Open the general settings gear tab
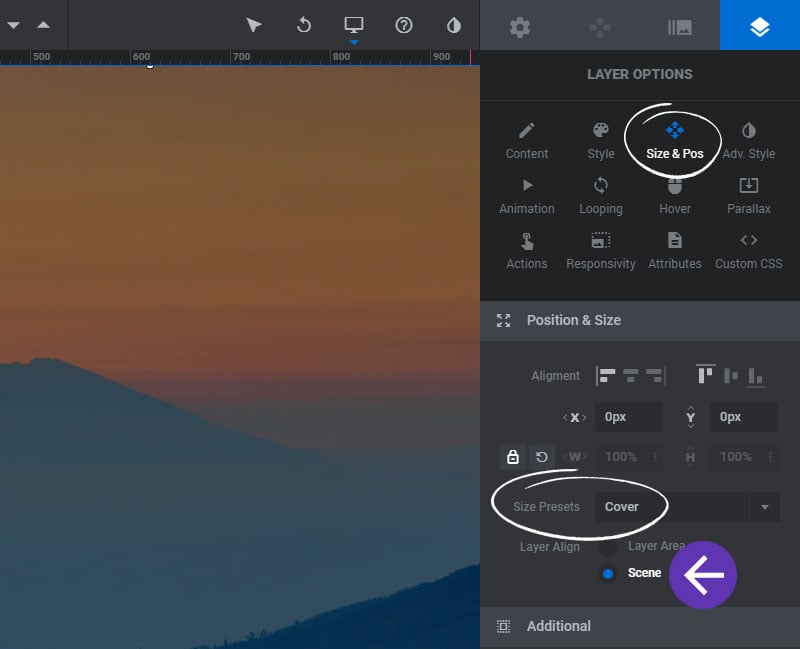Screen dimensions: 800x649 click(x=519, y=27)
